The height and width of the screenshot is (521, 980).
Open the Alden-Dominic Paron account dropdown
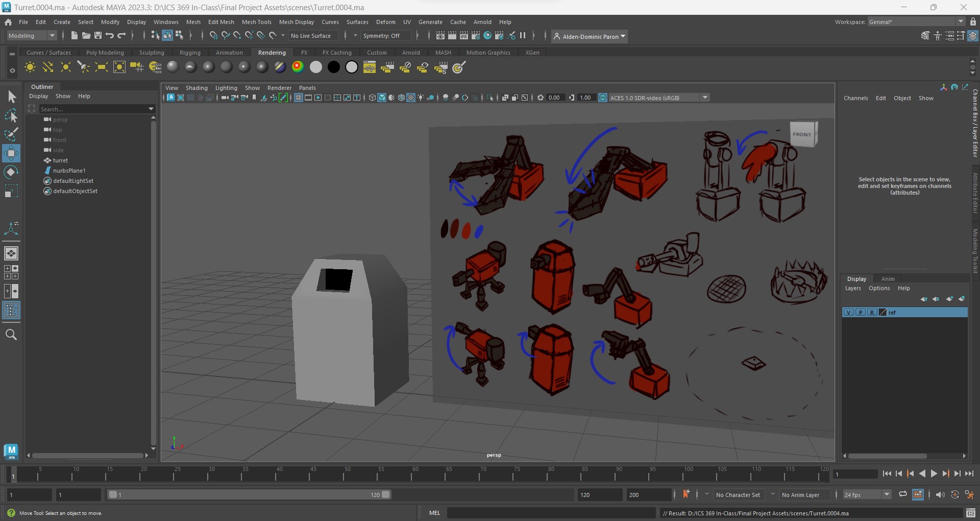coord(590,36)
